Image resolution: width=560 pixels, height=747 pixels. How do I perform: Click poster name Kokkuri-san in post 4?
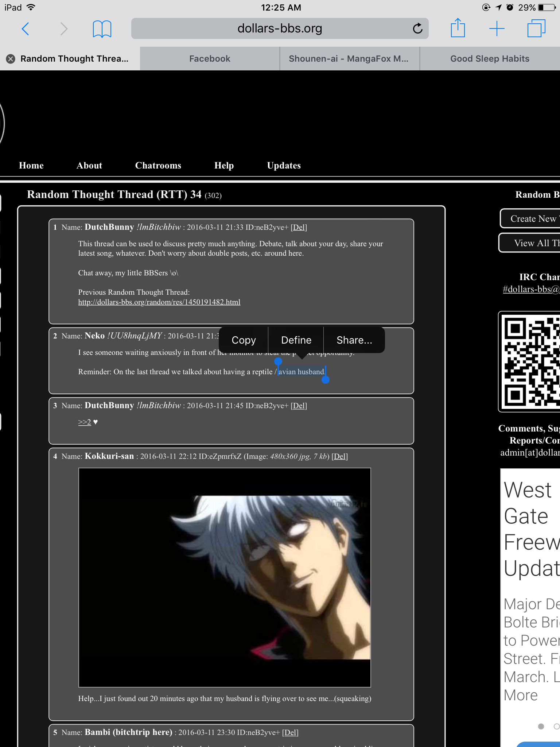click(109, 456)
